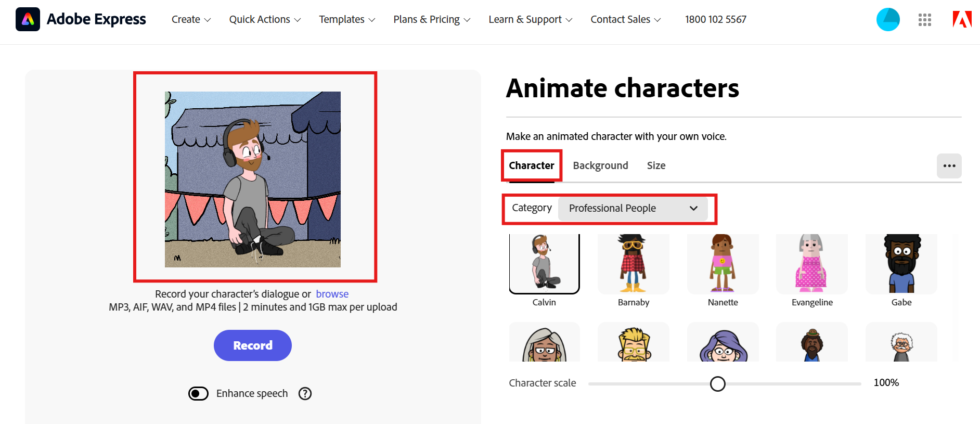The image size is (980, 424).
Task: Select the white-haired old man character
Action: click(x=901, y=342)
